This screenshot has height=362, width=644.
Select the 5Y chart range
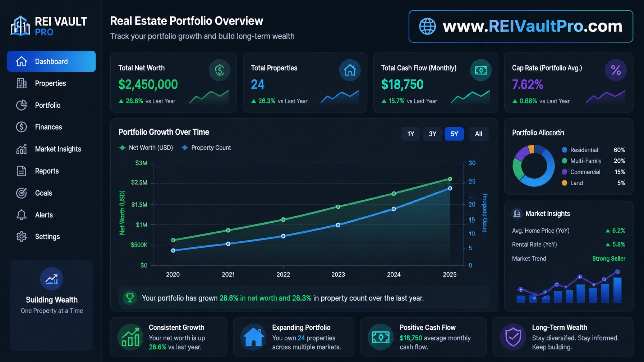tap(454, 134)
